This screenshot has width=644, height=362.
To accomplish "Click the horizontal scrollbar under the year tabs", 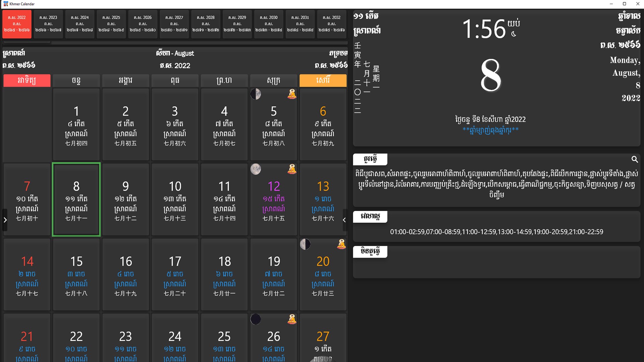I will point(27,42).
